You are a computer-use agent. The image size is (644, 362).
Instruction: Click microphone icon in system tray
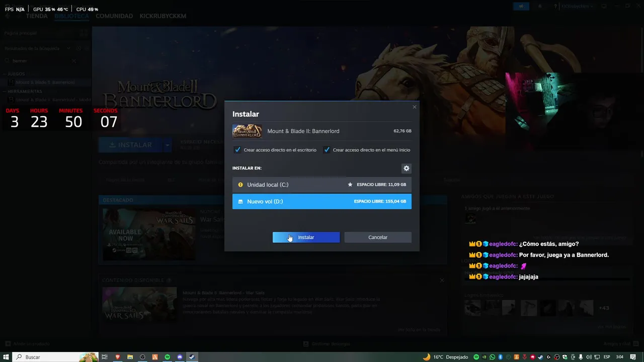580,357
